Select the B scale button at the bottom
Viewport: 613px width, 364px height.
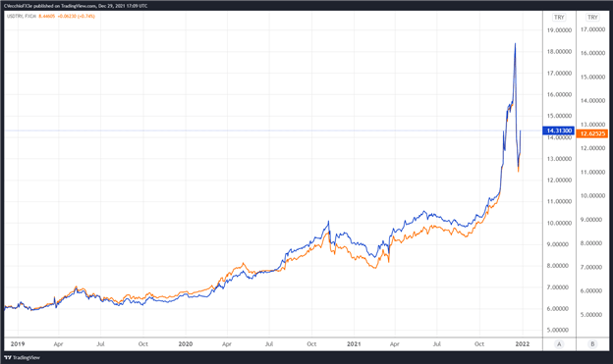592,344
